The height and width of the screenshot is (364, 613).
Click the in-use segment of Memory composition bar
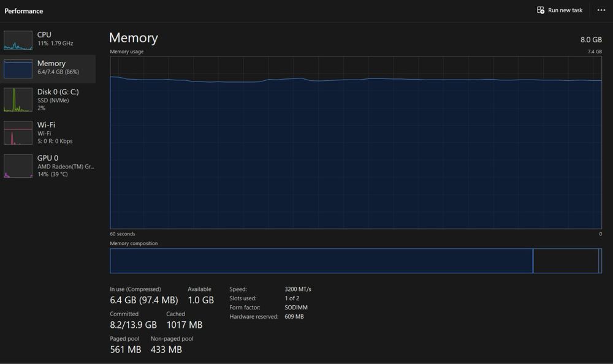[321, 261]
